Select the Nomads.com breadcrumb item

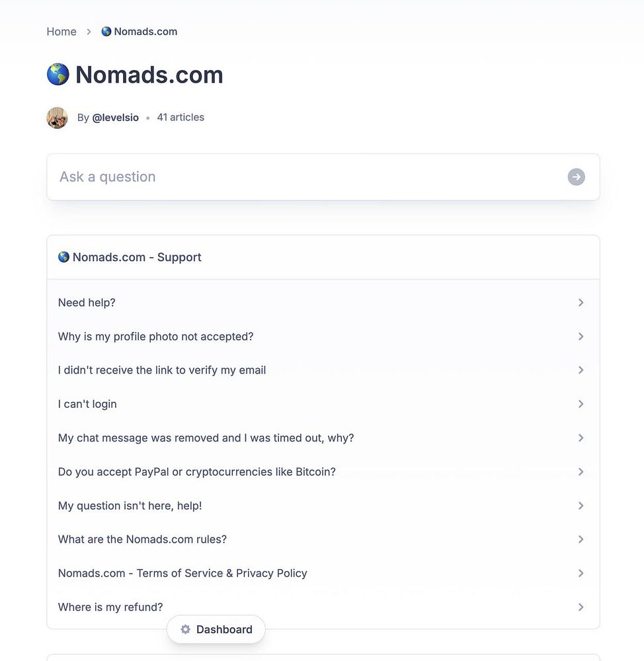coord(145,32)
